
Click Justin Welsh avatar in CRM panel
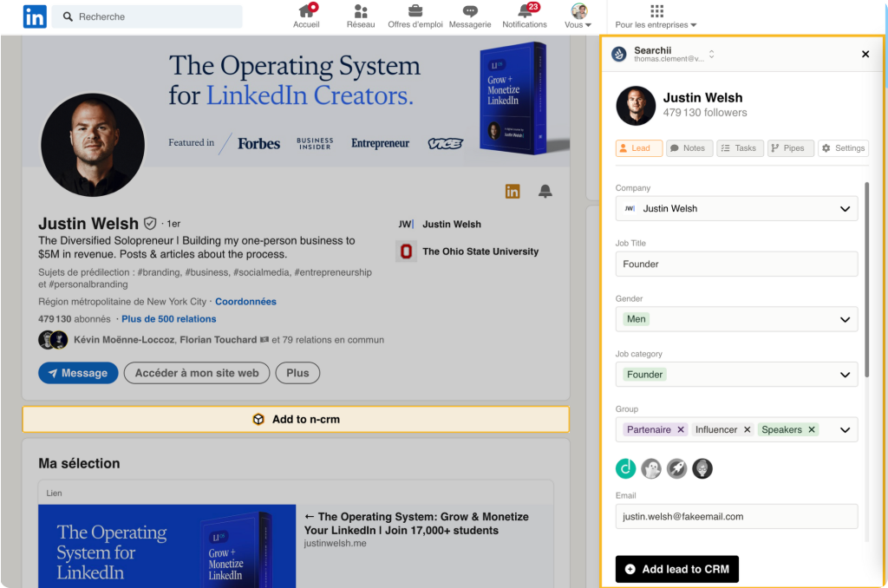[636, 105]
